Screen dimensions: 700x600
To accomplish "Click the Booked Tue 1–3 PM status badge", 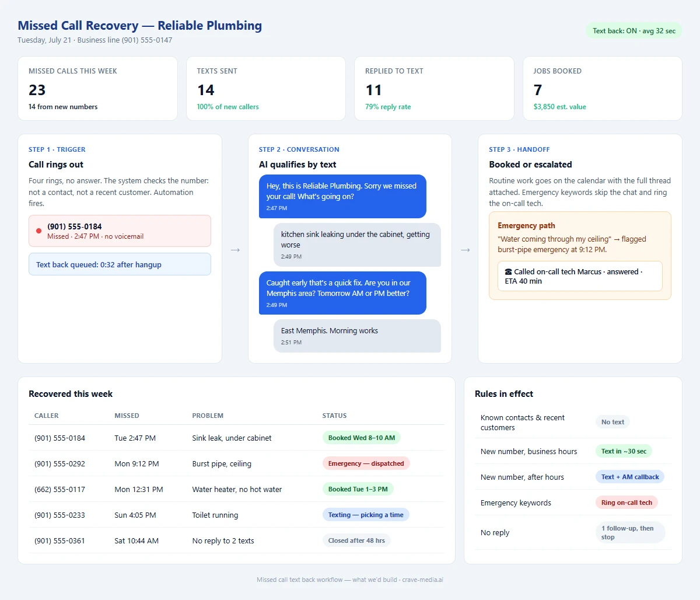I will pos(358,489).
